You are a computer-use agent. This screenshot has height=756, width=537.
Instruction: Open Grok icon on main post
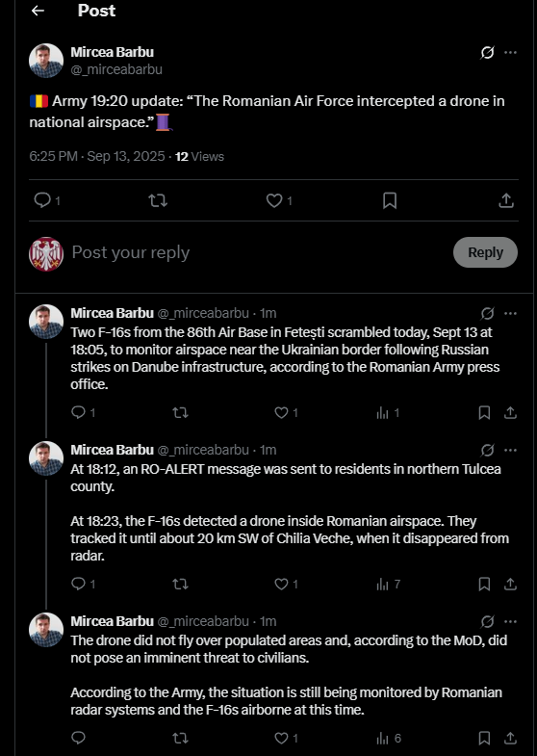pos(487,52)
